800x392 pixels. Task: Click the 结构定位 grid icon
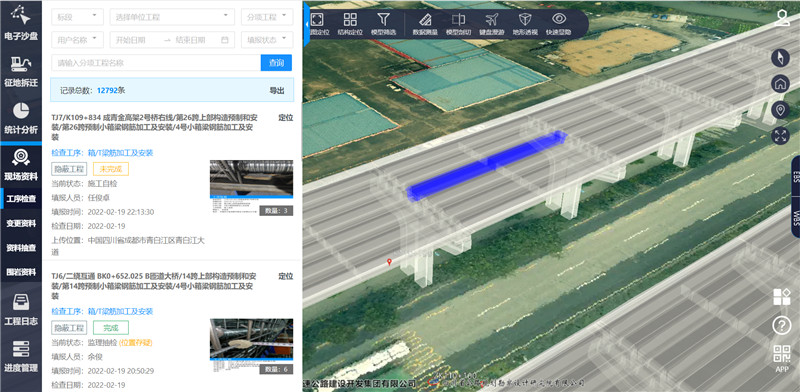350,24
